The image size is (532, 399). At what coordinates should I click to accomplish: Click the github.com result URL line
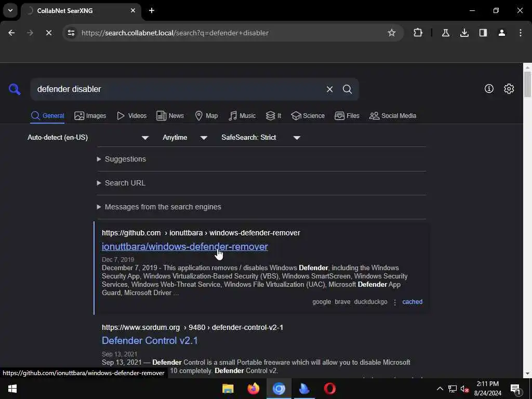point(201,233)
